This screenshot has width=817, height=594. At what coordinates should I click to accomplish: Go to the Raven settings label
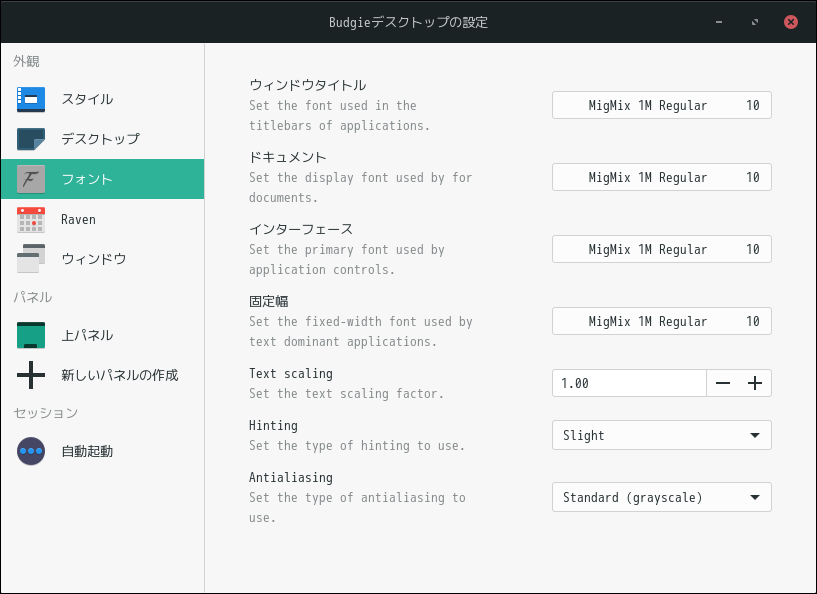(x=78, y=219)
